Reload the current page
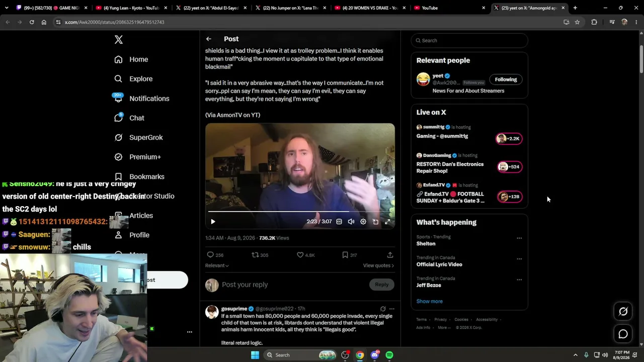The width and height of the screenshot is (644, 362). click(x=32, y=22)
